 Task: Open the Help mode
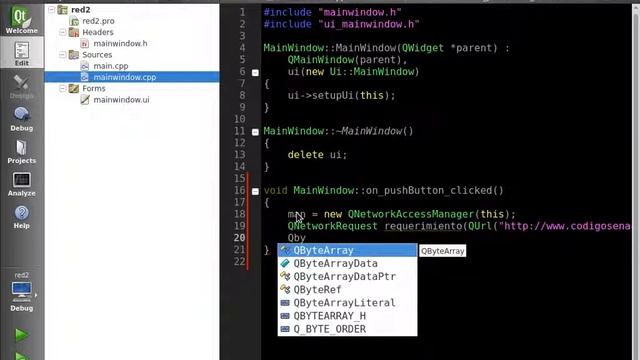[21, 216]
